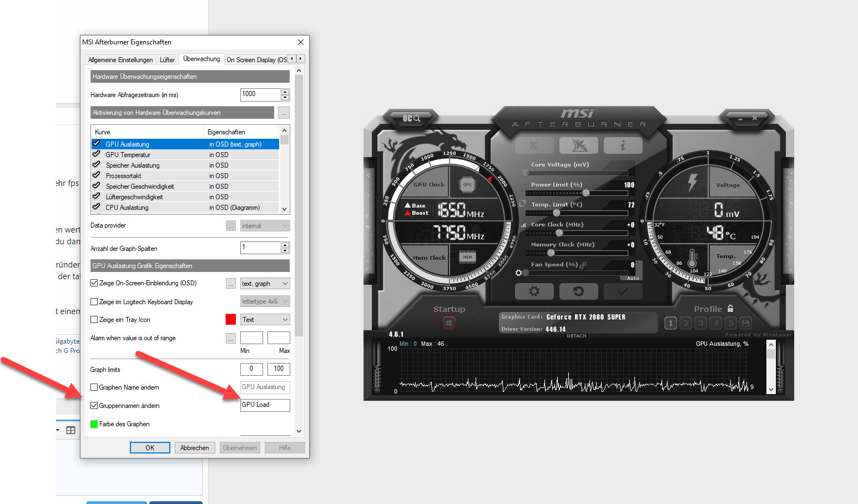Click the curve editor bars icon near Core Clock
This screenshot has height=504, width=858.
point(523,225)
